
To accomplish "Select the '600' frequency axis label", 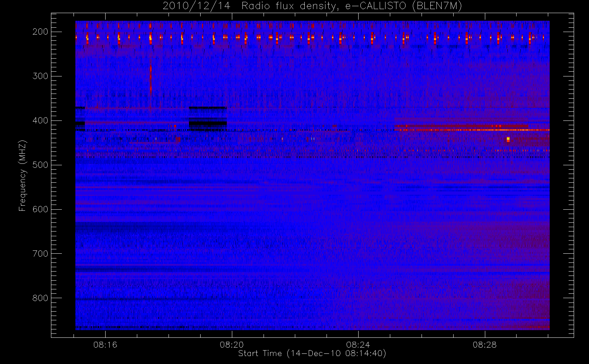I will pos(40,209).
